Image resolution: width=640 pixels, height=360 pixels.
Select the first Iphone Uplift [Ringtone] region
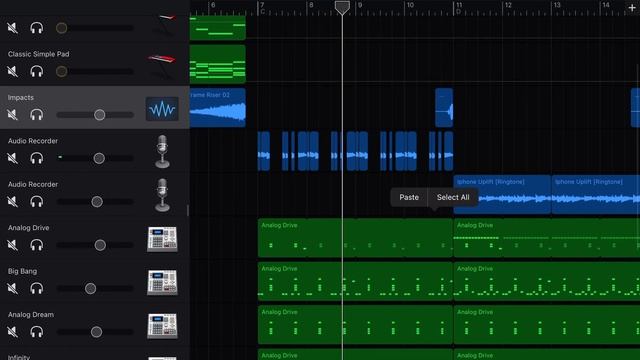[502, 195]
